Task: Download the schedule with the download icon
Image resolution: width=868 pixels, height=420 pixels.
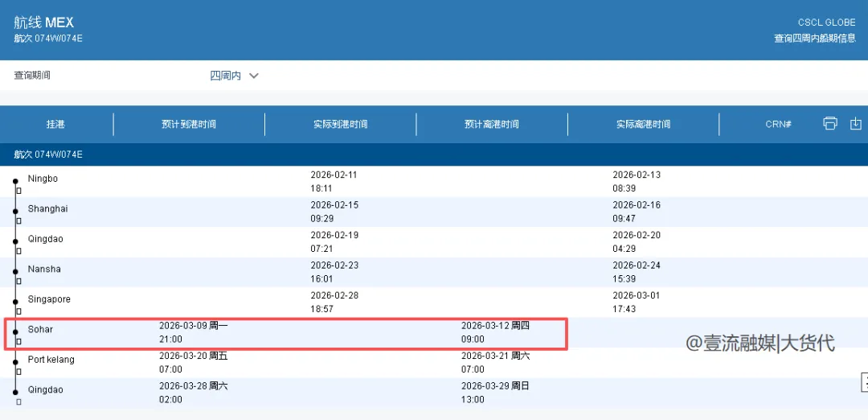Action: click(x=856, y=124)
